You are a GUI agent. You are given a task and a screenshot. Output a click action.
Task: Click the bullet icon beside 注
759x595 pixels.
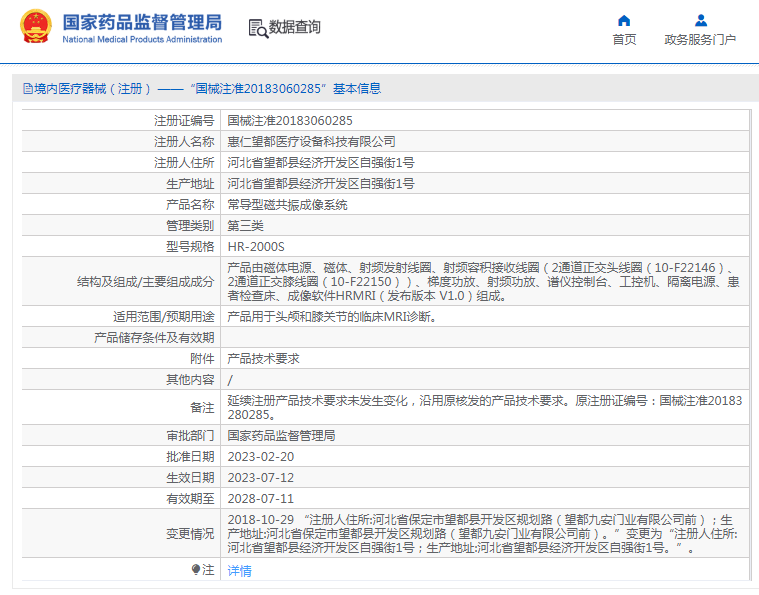coord(196,569)
